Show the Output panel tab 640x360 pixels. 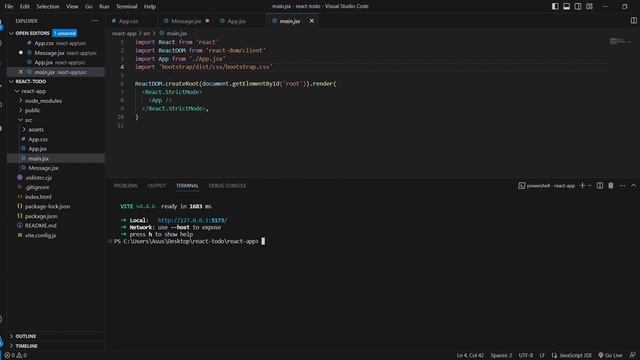(157, 186)
